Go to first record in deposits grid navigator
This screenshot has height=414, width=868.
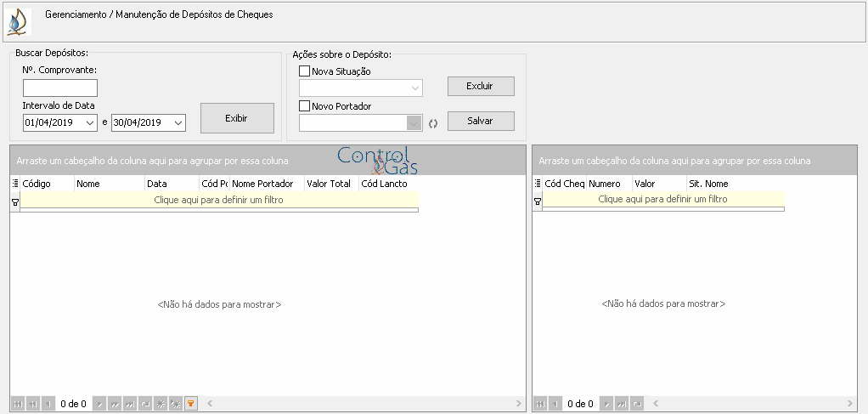tap(18, 404)
